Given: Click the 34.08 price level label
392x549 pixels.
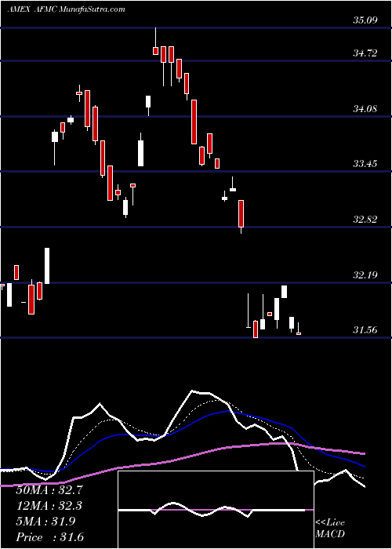Looking at the screenshot, I should (x=365, y=109).
